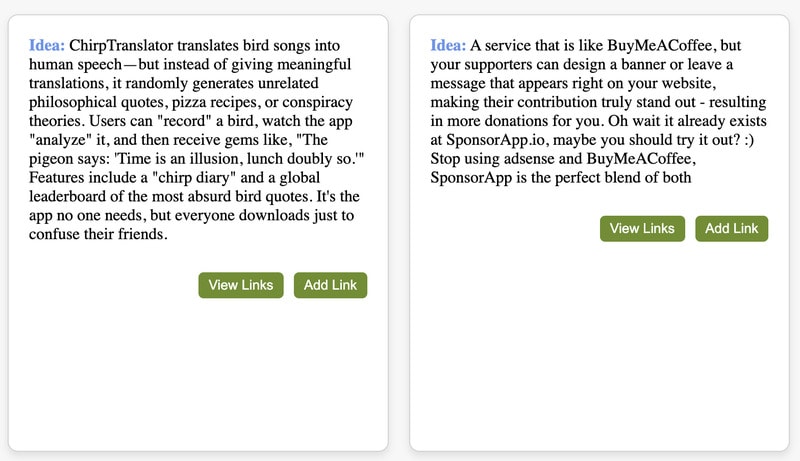Viewport: 800px width, 461px height.
Task: Click View Links on the ChirpTranslator card
Action: (x=241, y=285)
